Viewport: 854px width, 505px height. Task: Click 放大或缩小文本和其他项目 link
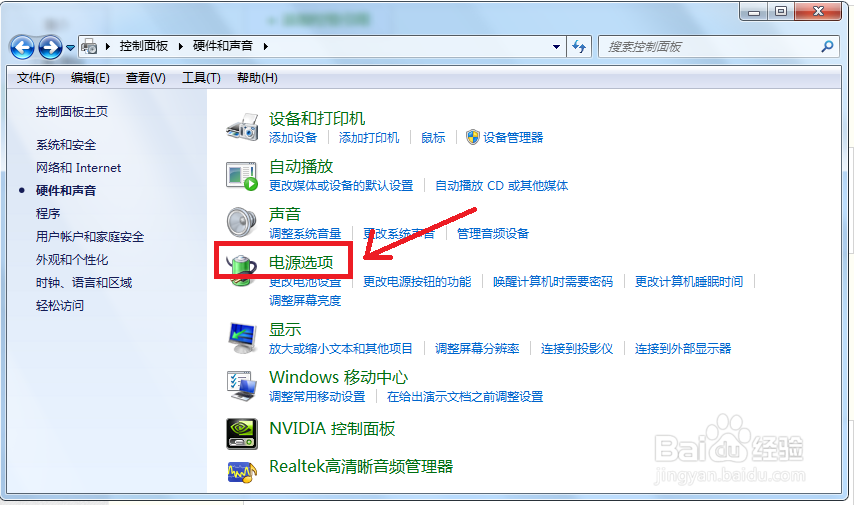tap(341, 349)
